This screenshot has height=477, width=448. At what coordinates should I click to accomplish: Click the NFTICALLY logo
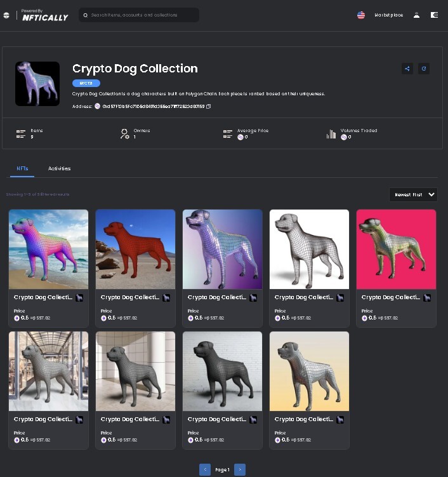coord(45,15)
